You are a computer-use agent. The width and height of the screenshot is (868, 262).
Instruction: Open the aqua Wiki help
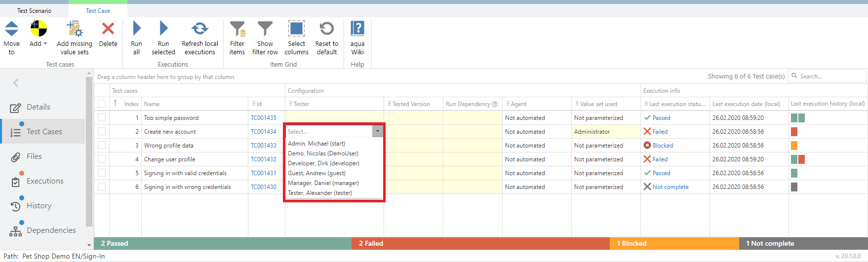click(x=357, y=29)
